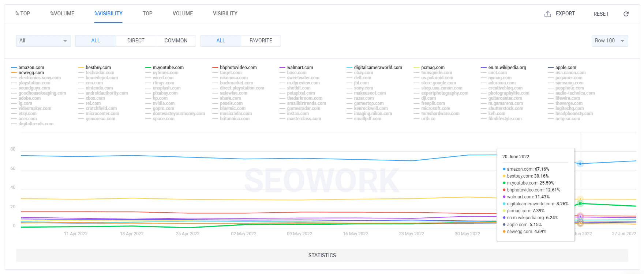Toggle en.m.wikipedia.org legend entry
This screenshot has height=274, width=644.
pos(503,68)
